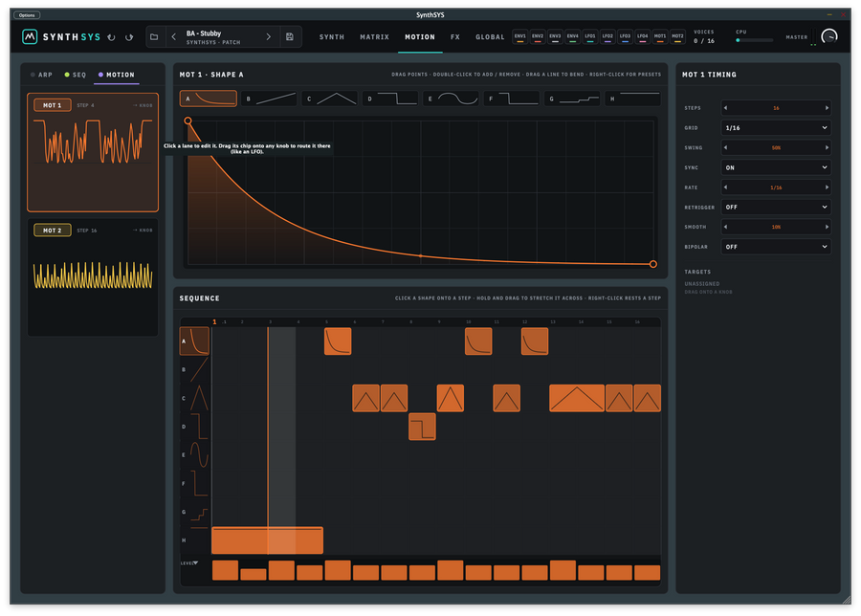Click the second step level bar
Image resolution: width=861 pixels, height=616 pixels.
(x=254, y=574)
